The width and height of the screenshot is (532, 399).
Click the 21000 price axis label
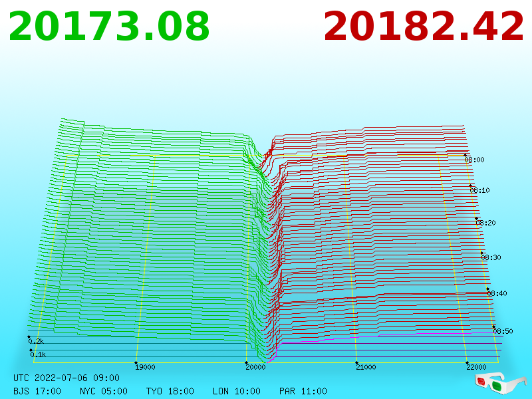point(366,367)
